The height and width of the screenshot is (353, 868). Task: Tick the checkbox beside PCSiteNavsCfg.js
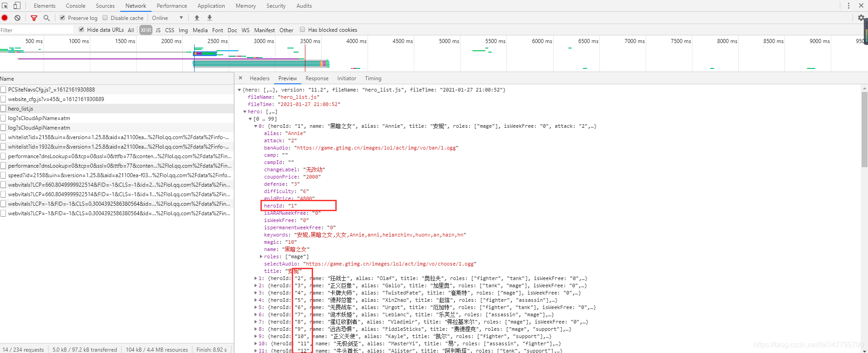pos(3,90)
